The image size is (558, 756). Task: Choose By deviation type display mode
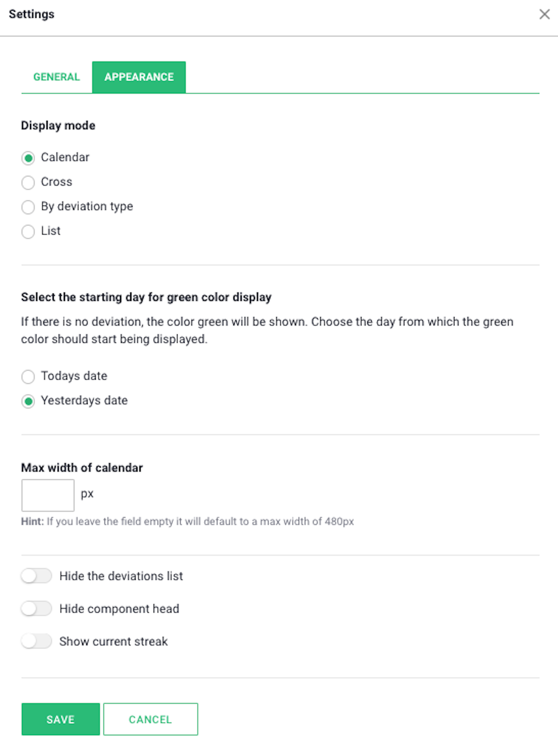[x=28, y=207]
